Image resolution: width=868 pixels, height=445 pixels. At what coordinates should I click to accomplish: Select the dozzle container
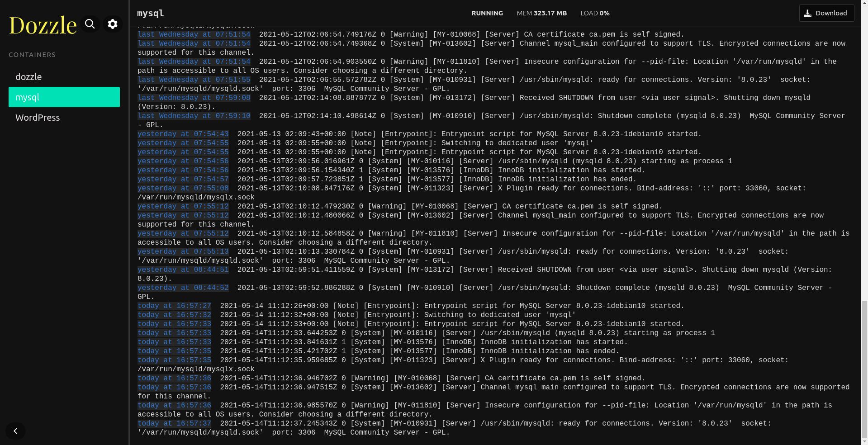(28, 77)
